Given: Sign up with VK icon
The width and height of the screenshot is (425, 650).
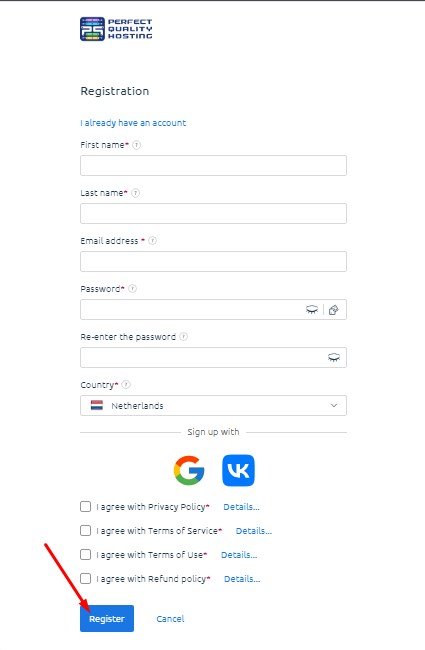Looking at the screenshot, I should pos(238,470).
